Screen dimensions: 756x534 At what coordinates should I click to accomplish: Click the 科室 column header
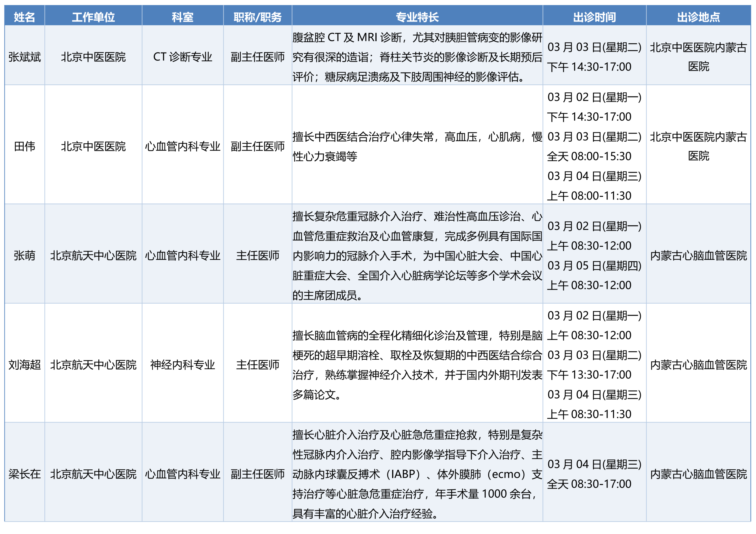(183, 17)
